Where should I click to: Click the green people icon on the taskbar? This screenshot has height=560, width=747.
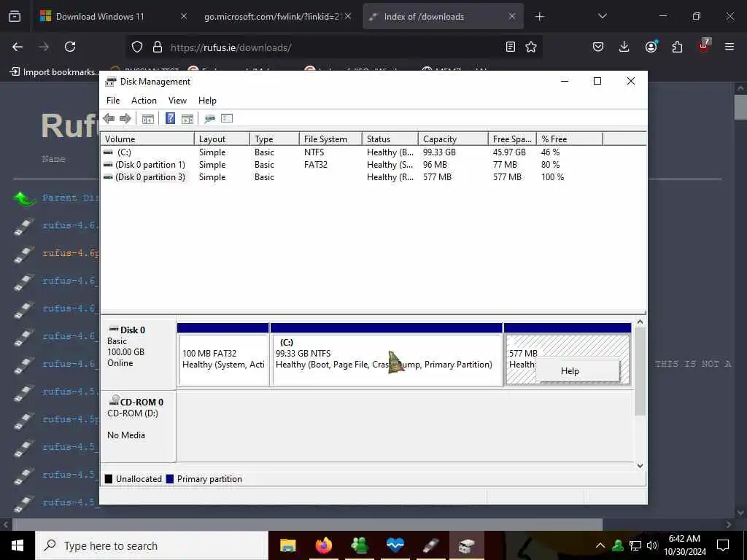click(359, 545)
